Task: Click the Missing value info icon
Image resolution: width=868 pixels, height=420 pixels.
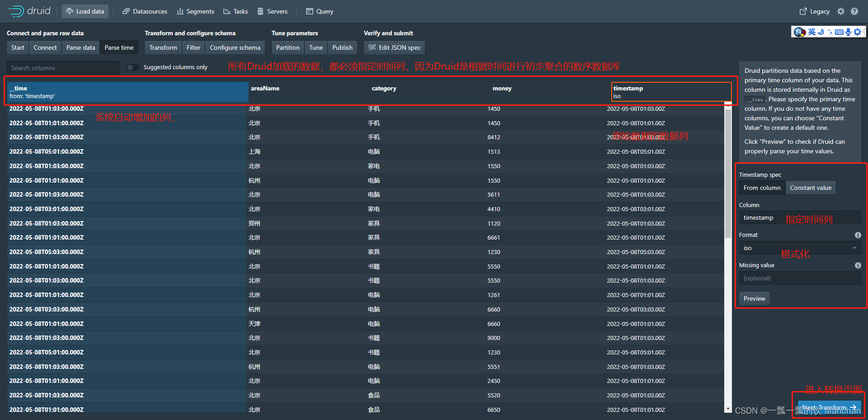Action: (x=858, y=265)
